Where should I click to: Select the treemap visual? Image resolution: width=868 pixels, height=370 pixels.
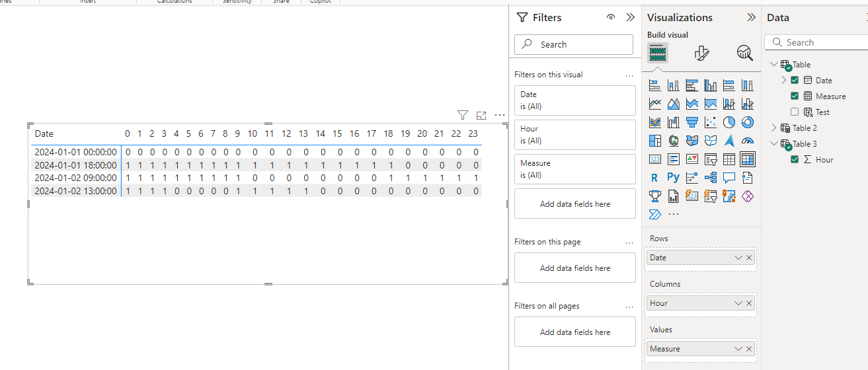pos(655,141)
